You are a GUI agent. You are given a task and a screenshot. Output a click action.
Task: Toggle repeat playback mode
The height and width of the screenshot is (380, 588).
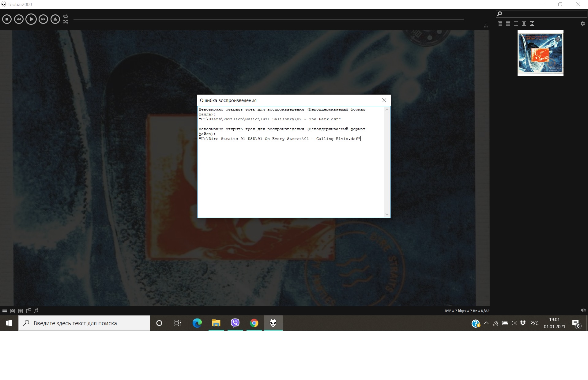[x=66, y=16]
